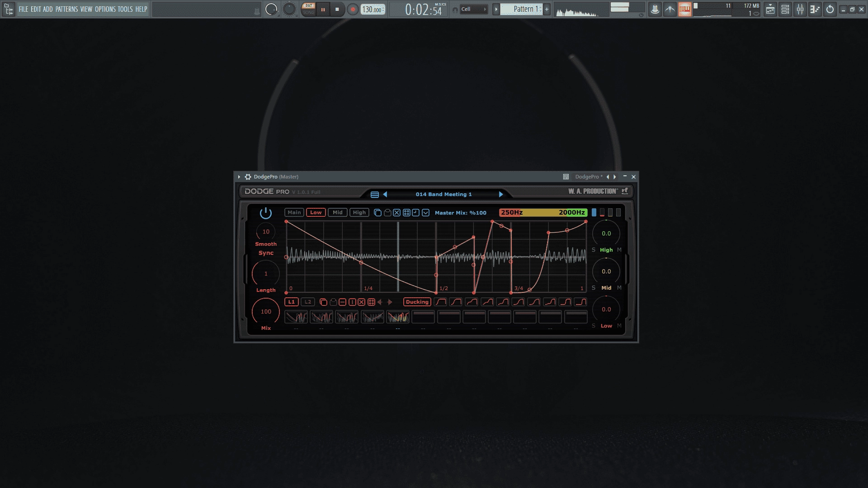Open the PATTERNS menu
This screenshot has width=868, height=488.
point(66,9)
